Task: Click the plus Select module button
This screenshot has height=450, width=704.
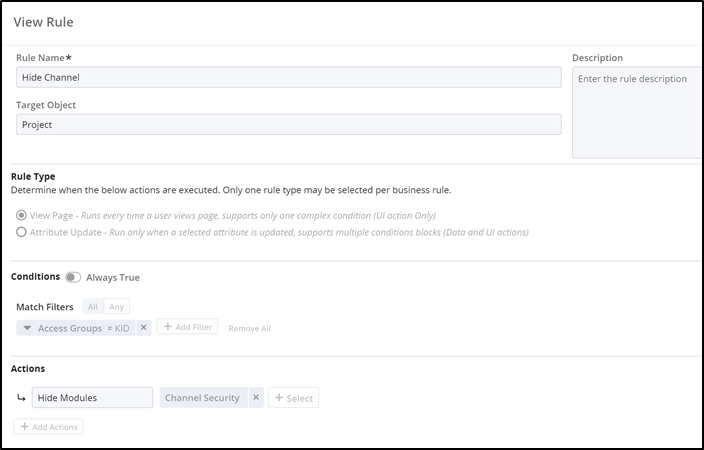Action: coord(293,398)
